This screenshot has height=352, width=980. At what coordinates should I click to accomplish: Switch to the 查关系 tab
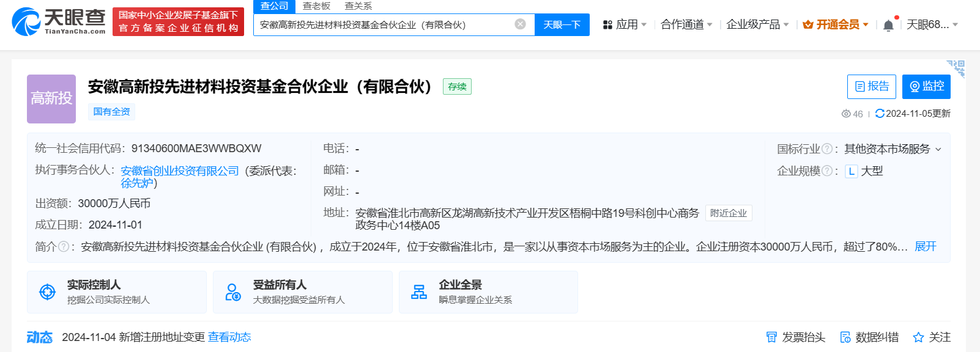pos(358,6)
